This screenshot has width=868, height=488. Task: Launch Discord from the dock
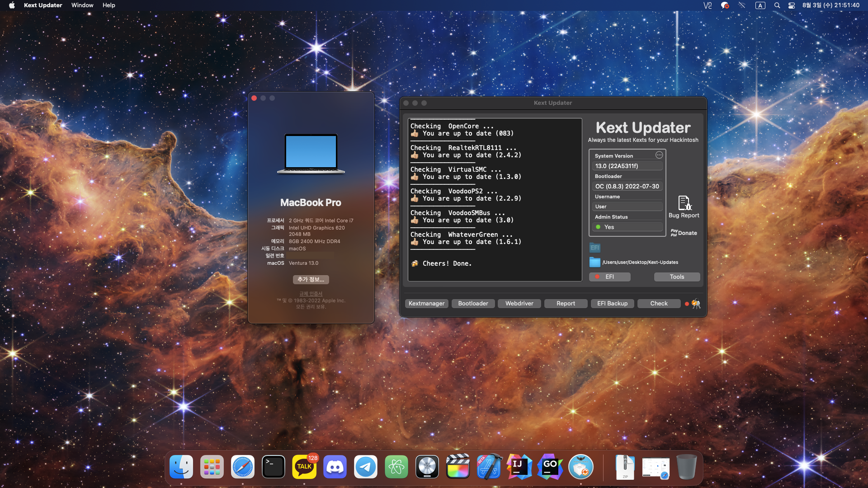click(335, 467)
